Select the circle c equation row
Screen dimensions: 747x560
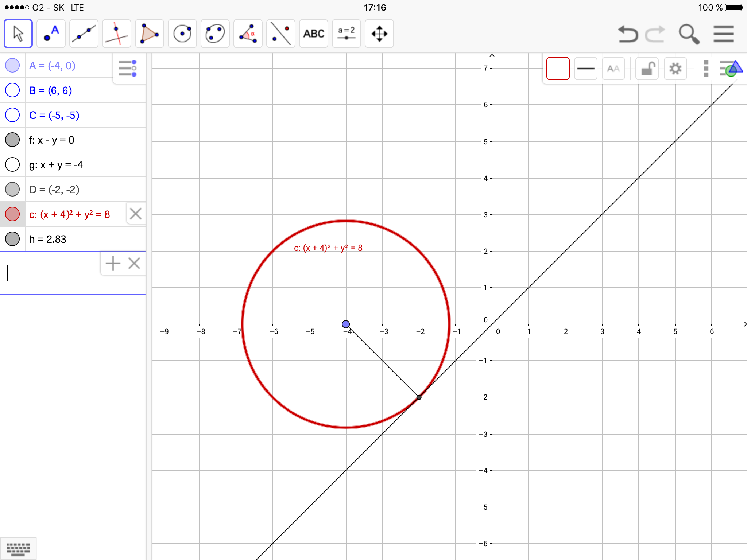pyautogui.click(x=73, y=214)
